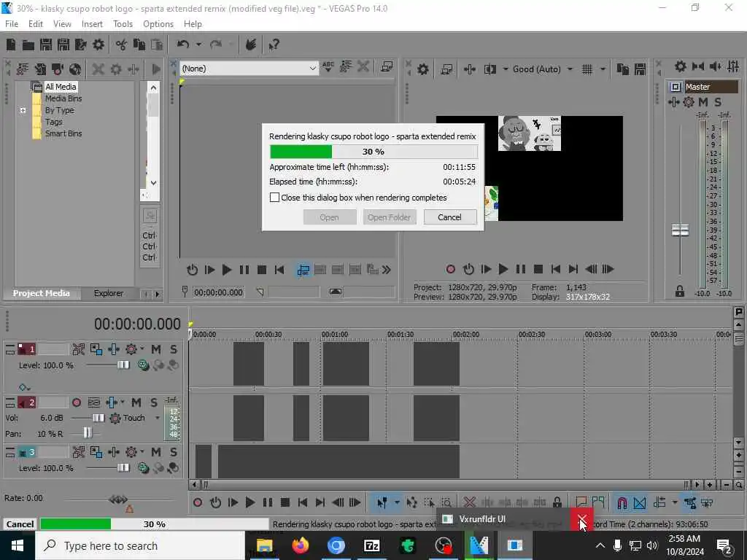Enable Close this dialog box when rendering completes
This screenshot has height=560, width=747.
pyautogui.click(x=274, y=197)
